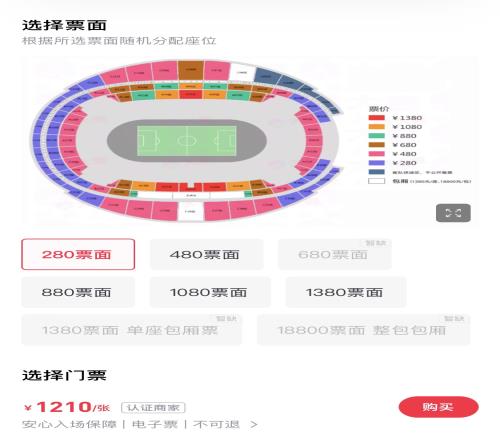500x440 pixels.
Task: Open the 安心入场保障 guarantee info
Action: [x=69, y=424]
